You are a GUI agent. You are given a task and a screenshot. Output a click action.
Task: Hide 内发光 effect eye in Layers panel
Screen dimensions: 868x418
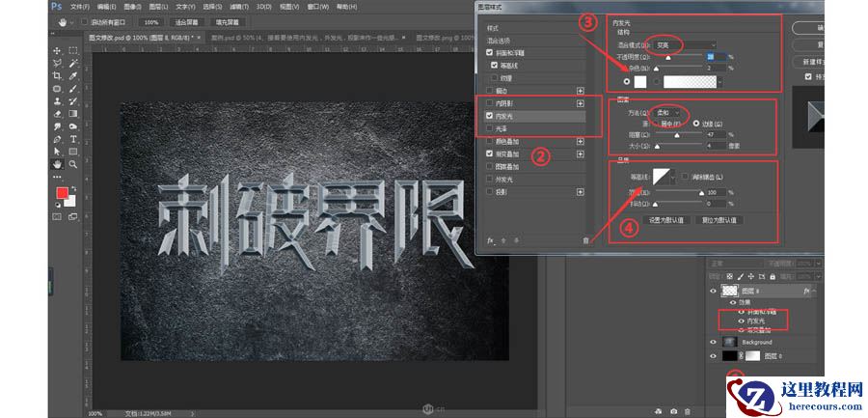coord(742,321)
